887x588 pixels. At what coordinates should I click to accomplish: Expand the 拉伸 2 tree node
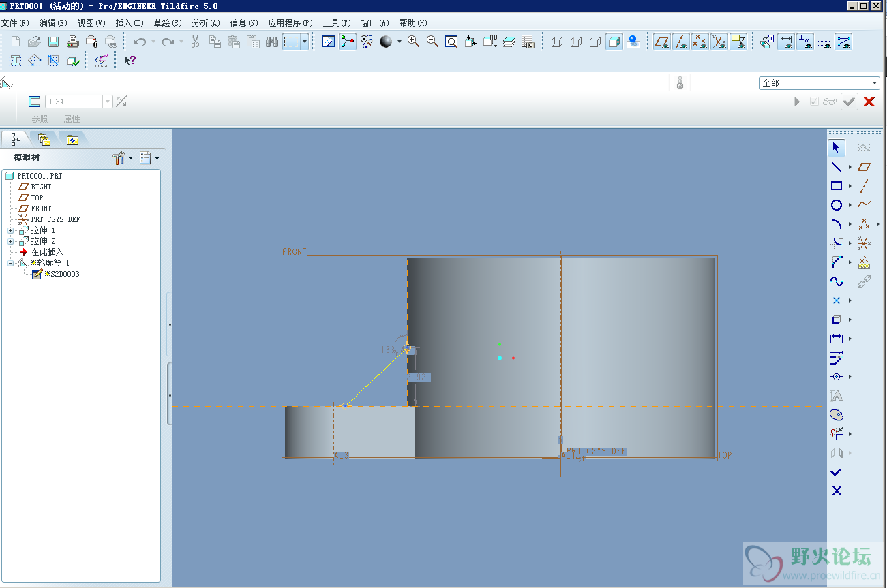[11, 241]
